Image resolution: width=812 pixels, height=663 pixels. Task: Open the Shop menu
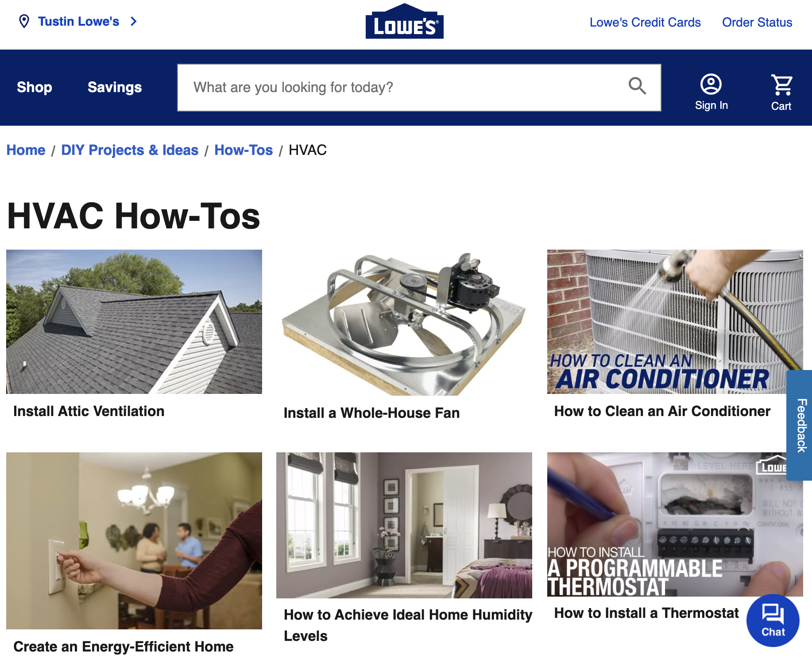[x=35, y=87]
